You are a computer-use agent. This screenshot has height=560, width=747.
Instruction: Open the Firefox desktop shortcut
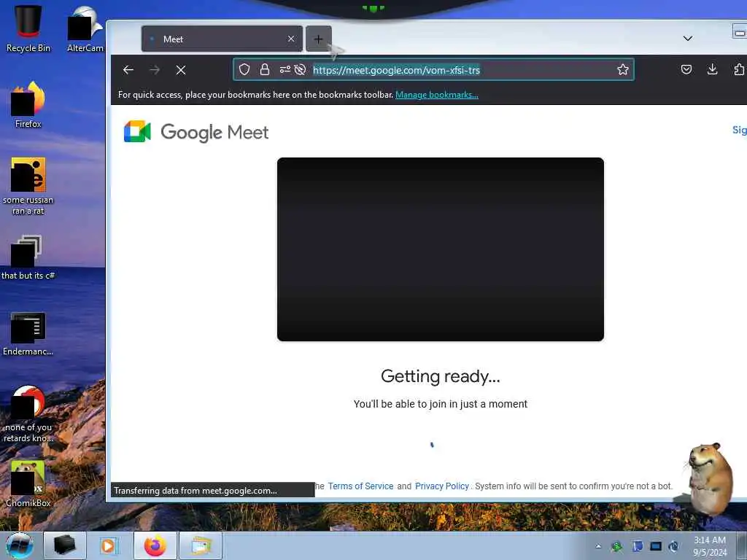(28, 105)
